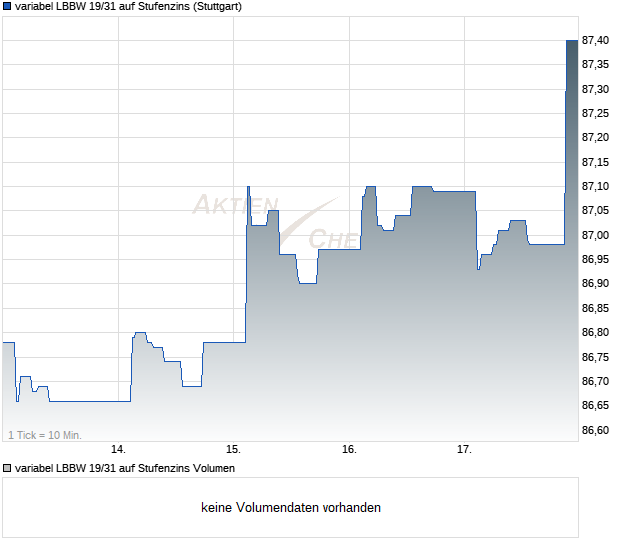Click the y-axis value '86,65'
Screen dimensions: 620x546
[595, 405]
